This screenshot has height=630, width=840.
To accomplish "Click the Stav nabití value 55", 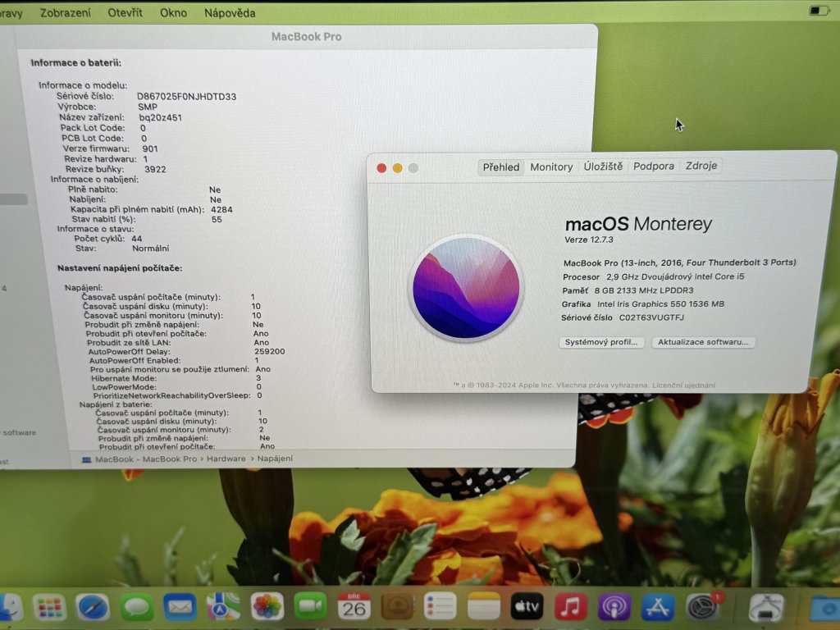I will click(x=217, y=219).
